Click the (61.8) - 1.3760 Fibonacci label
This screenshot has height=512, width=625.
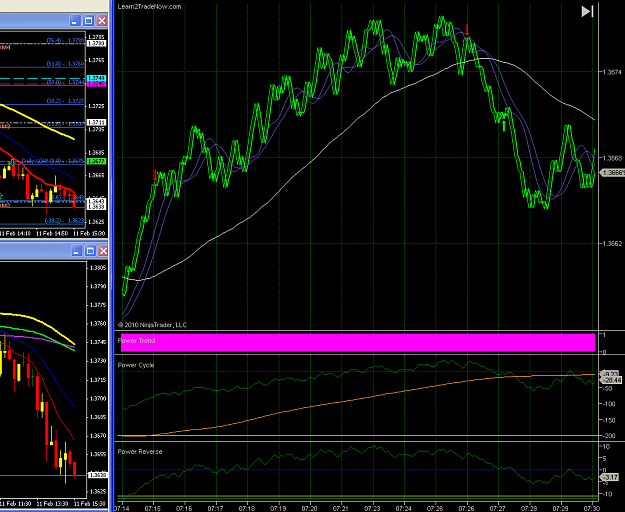tap(65, 64)
